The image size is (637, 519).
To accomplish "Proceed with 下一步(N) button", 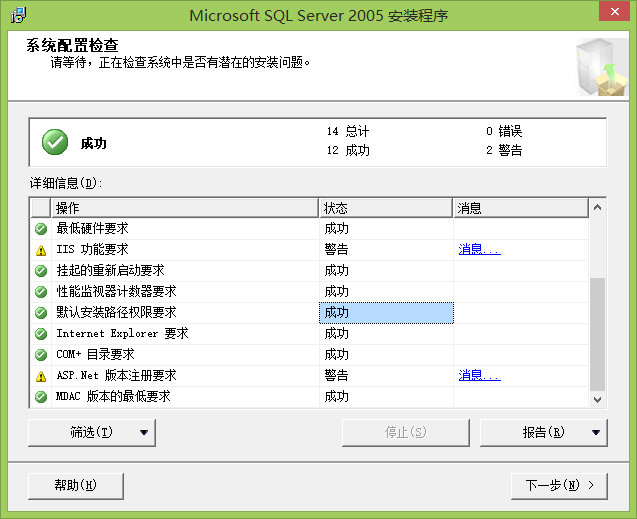I will click(559, 486).
